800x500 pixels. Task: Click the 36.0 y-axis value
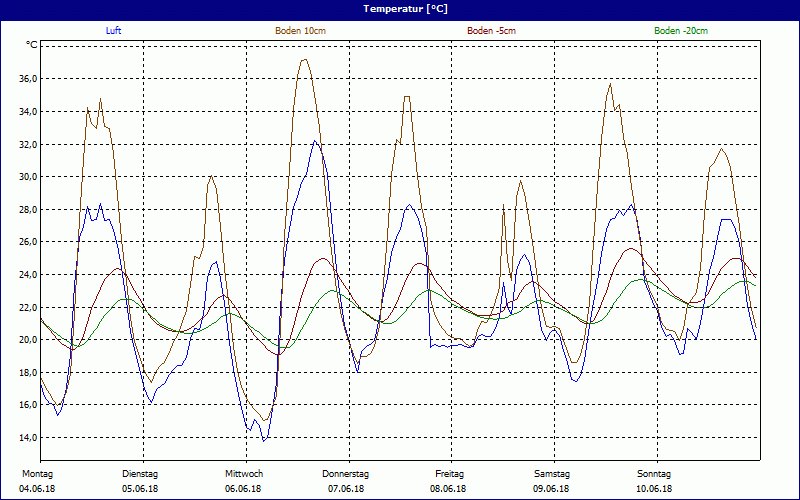27,79
